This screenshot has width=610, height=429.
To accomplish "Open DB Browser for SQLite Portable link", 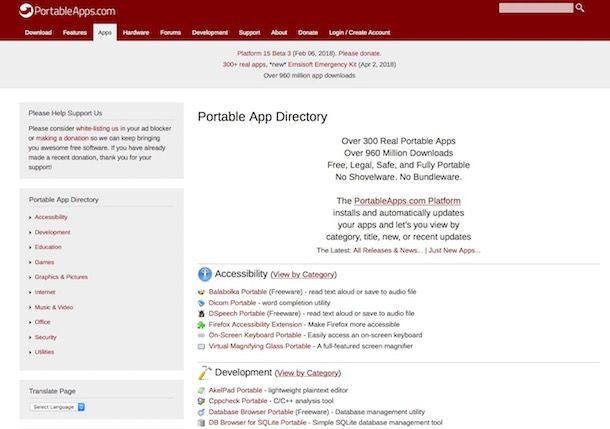I will click(x=258, y=422).
